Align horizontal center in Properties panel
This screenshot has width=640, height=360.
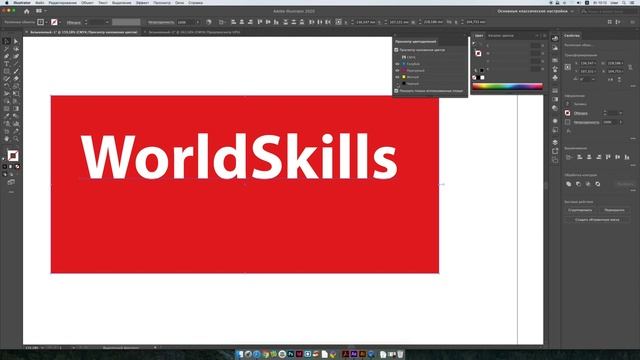tap(589, 157)
